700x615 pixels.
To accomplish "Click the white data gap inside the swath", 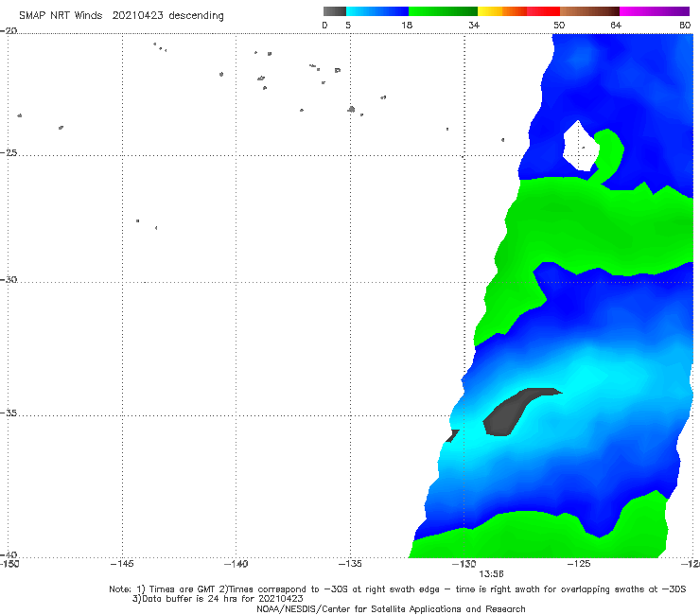I will pos(580,147).
